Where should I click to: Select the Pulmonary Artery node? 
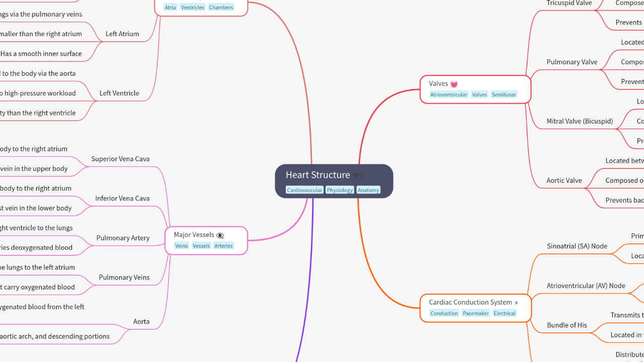click(x=123, y=238)
